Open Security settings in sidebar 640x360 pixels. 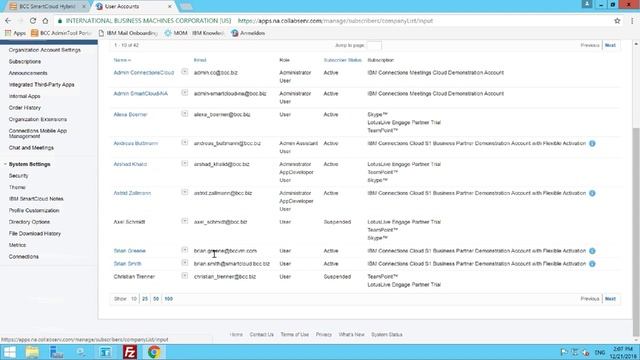point(18,176)
